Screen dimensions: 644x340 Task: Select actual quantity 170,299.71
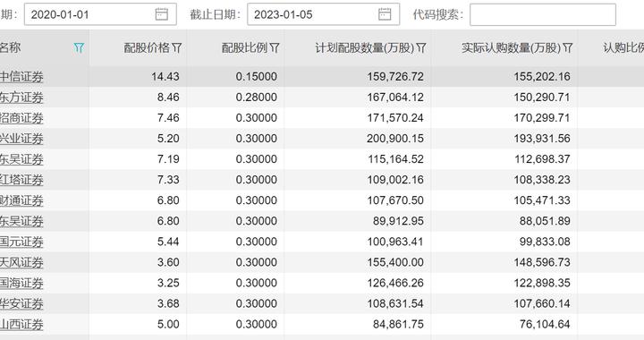[542, 118]
